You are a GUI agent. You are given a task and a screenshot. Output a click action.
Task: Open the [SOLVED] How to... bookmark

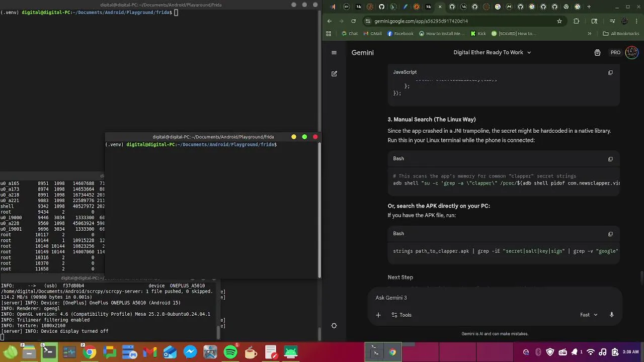click(x=514, y=34)
